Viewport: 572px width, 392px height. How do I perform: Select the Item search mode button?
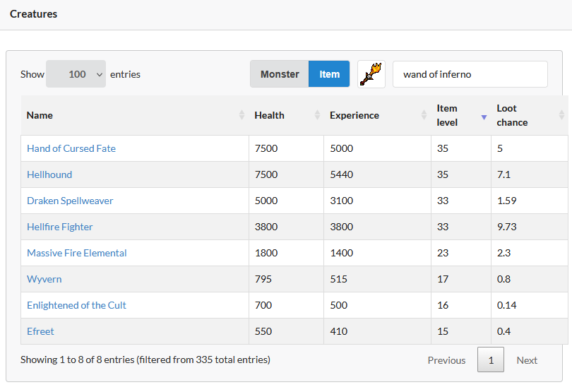pos(329,74)
